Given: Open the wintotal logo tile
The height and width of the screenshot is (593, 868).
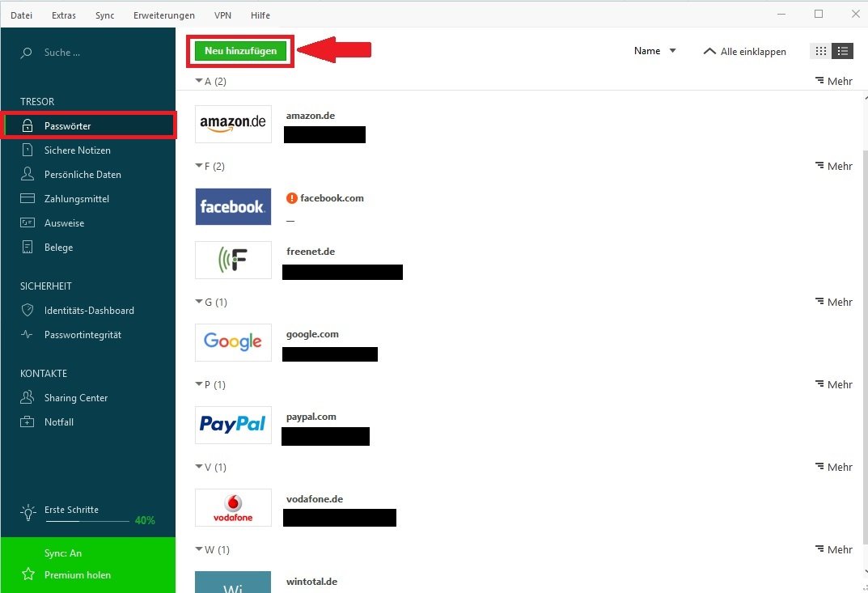Looking at the screenshot, I should (x=233, y=582).
